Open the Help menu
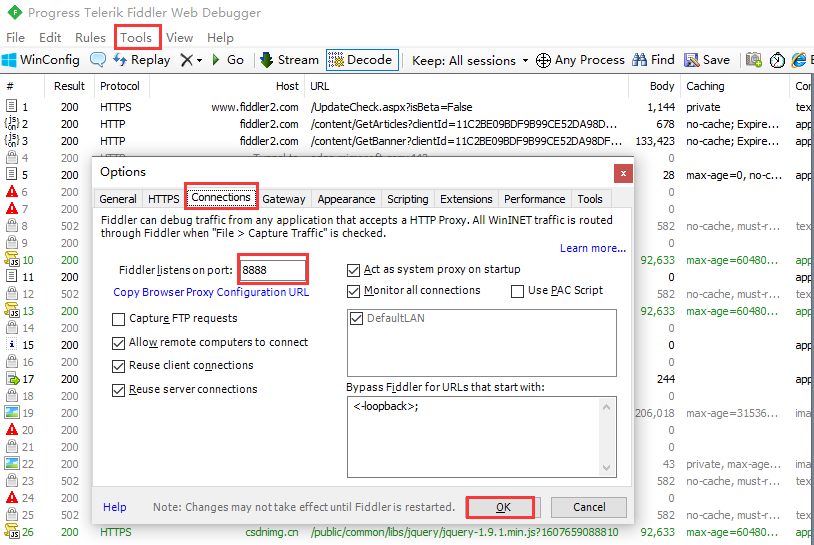Viewport: 814px width, 545px height. pyautogui.click(x=220, y=38)
